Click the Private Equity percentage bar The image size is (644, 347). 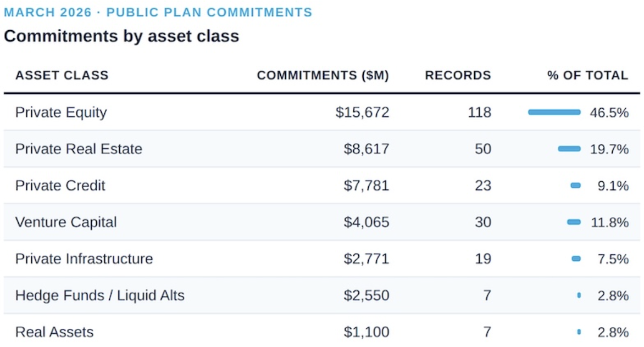coord(554,112)
